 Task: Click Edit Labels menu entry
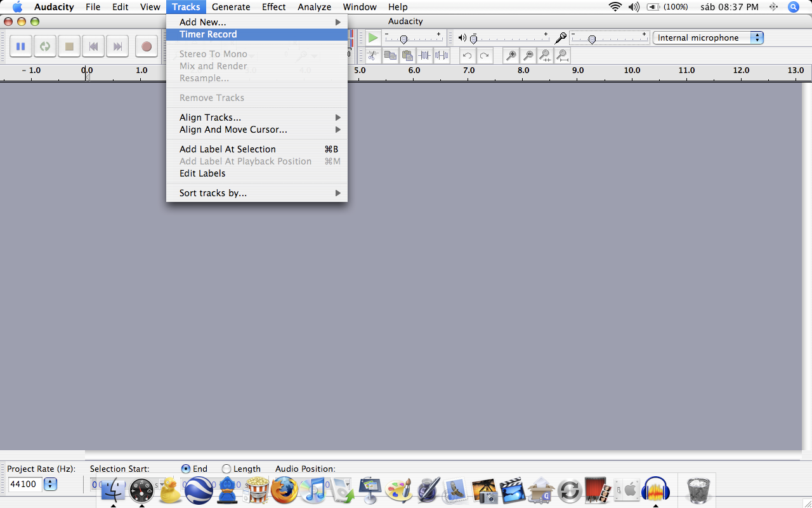(202, 173)
